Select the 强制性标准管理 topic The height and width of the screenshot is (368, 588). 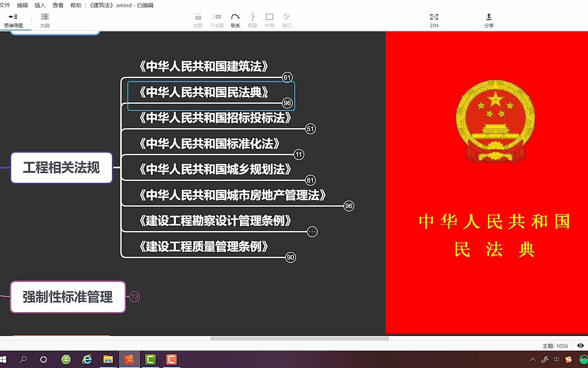(x=68, y=297)
